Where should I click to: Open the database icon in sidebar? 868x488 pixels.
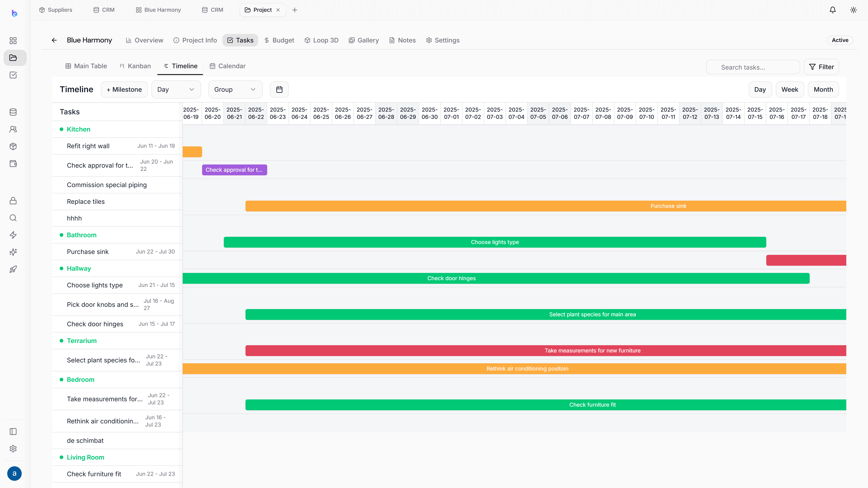[x=13, y=112]
